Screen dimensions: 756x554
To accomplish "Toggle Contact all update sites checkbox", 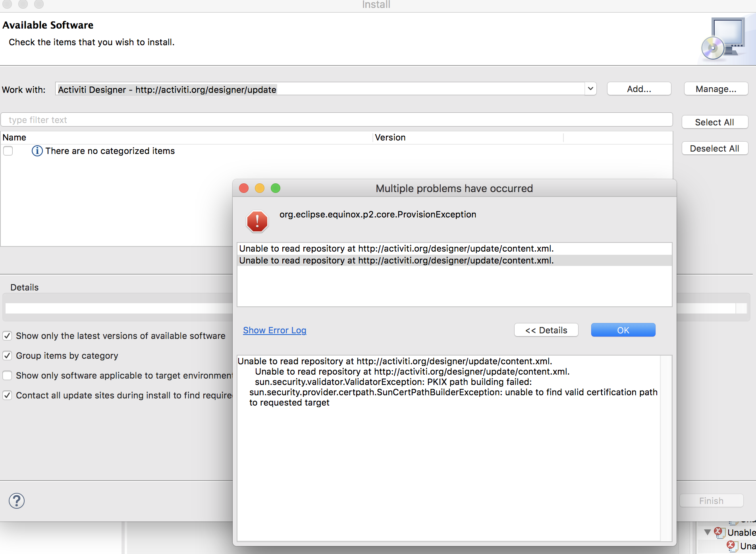I will click(7, 395).
